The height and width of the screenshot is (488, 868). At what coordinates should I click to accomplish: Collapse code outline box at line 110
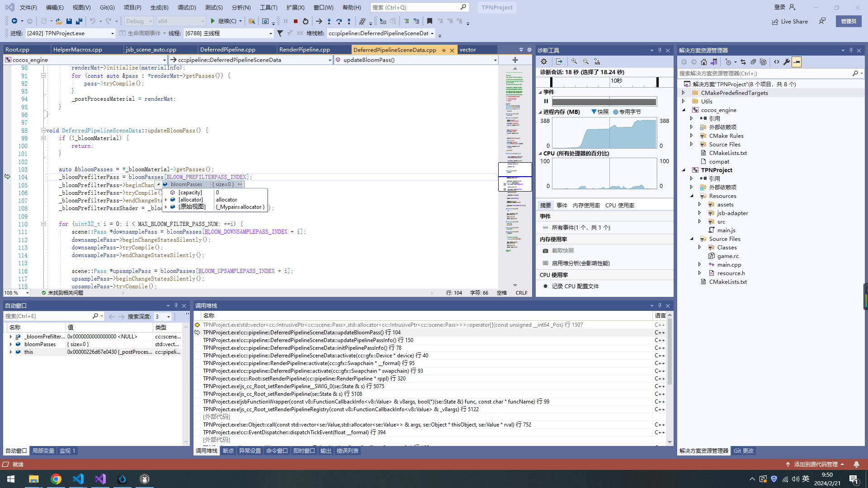[43, 224]
